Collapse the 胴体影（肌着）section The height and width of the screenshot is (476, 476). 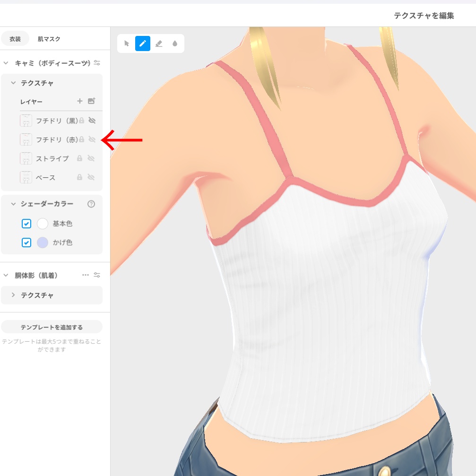point(6,275)
